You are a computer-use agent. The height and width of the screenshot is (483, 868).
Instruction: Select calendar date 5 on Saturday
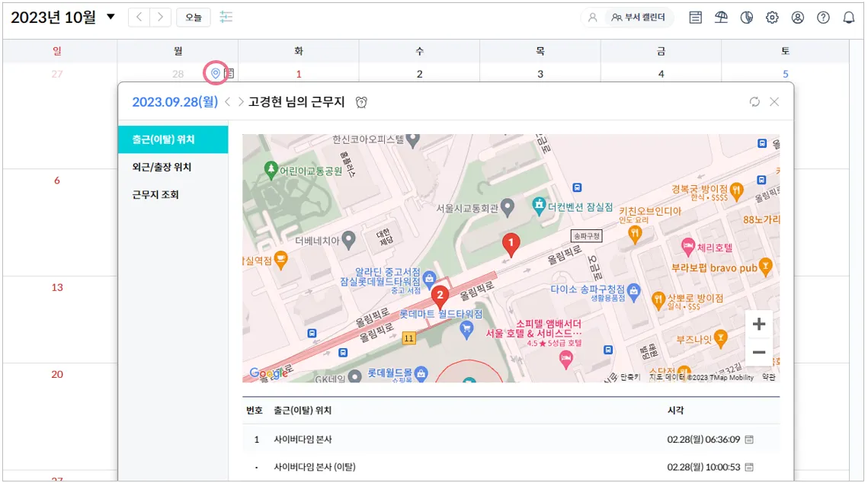coord(786,74)
